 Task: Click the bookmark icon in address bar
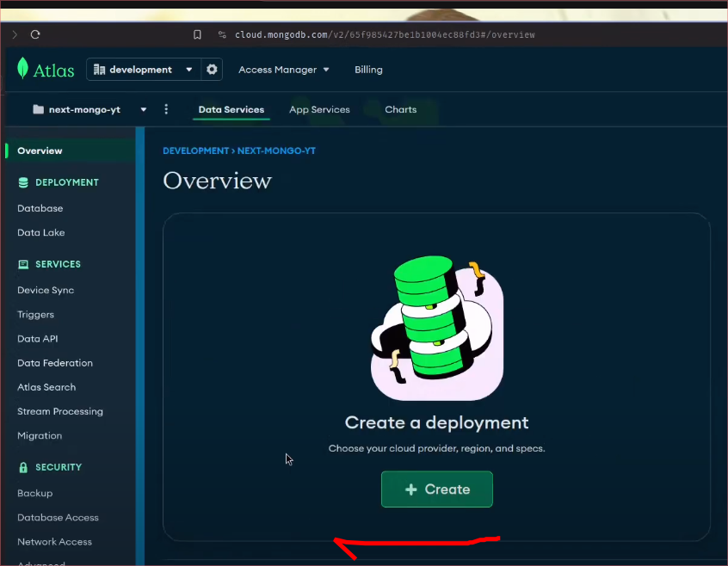pyautogui.click(x=197, y=34)
